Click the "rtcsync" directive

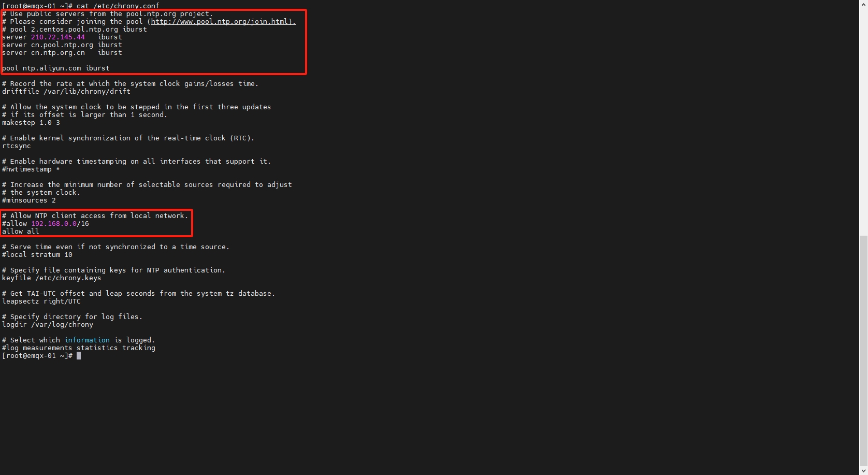tap(17, 146)
